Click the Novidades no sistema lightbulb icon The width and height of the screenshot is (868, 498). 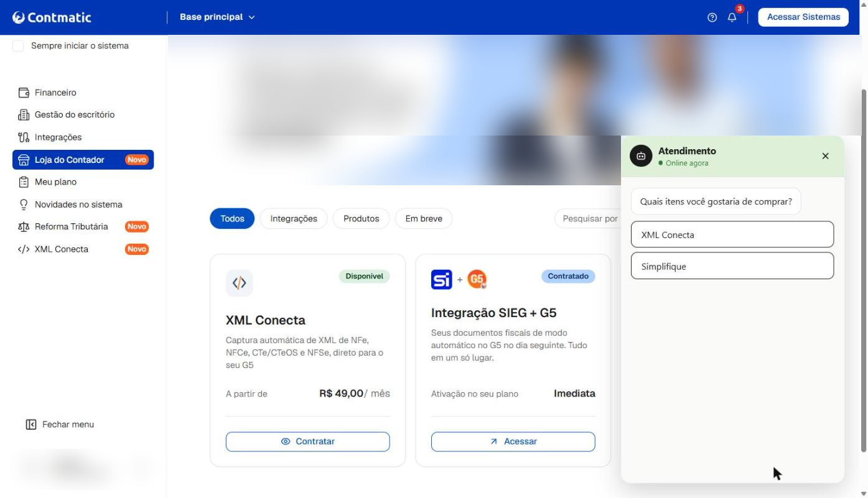24,205
